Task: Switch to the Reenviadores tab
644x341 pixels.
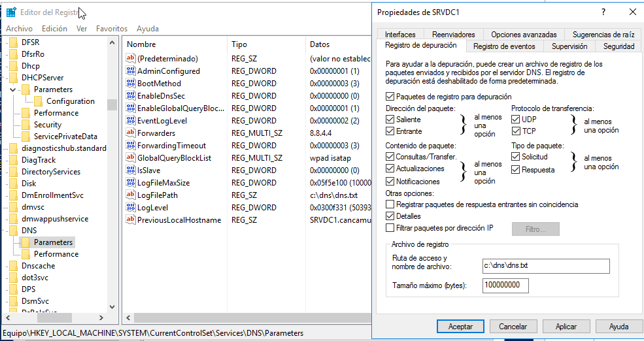Action: 452,35
